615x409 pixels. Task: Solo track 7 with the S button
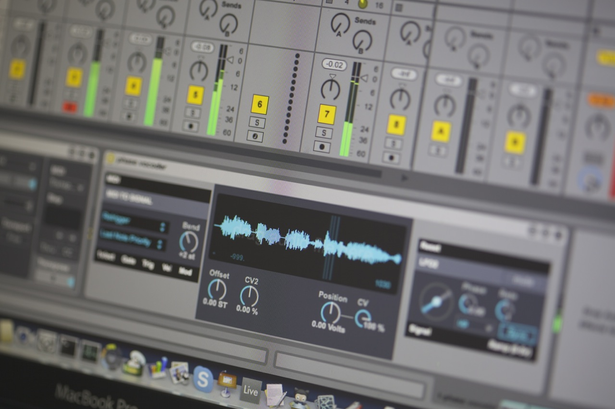coord(324,133)
